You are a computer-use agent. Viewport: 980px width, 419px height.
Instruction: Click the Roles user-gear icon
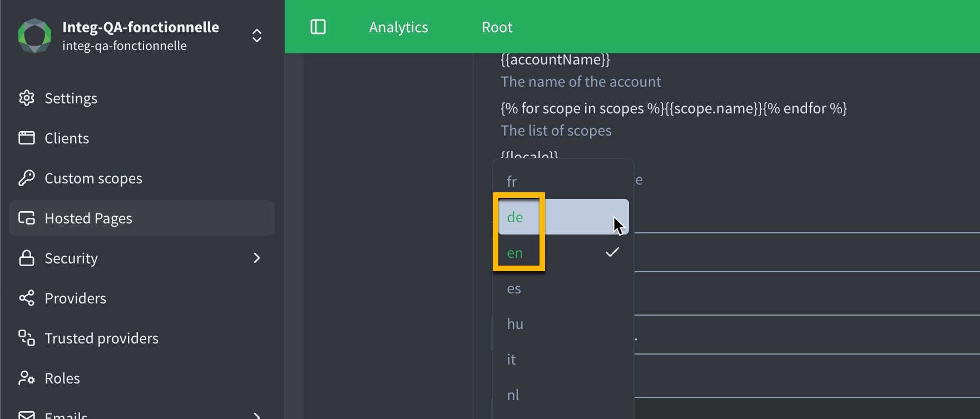coord(26,378)
